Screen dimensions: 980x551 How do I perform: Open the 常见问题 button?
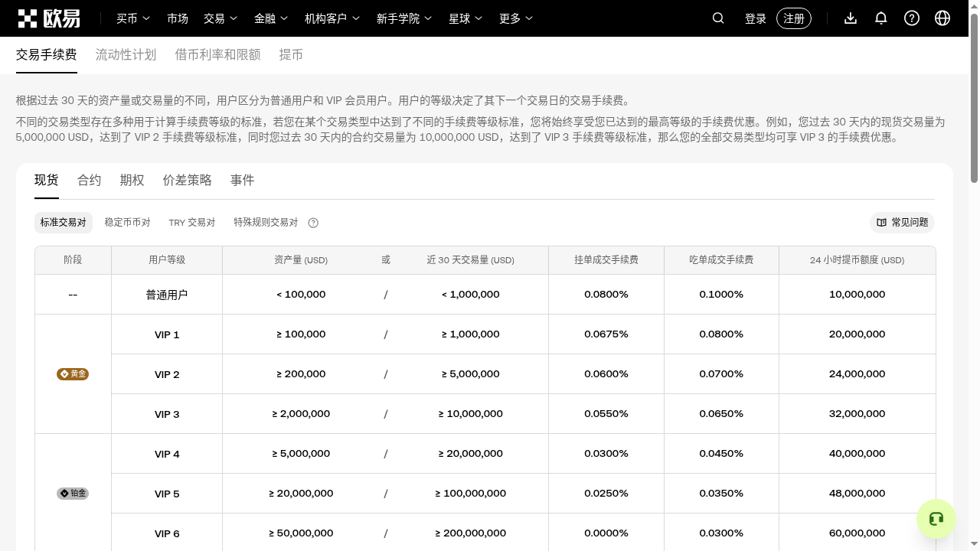[903, 223]
